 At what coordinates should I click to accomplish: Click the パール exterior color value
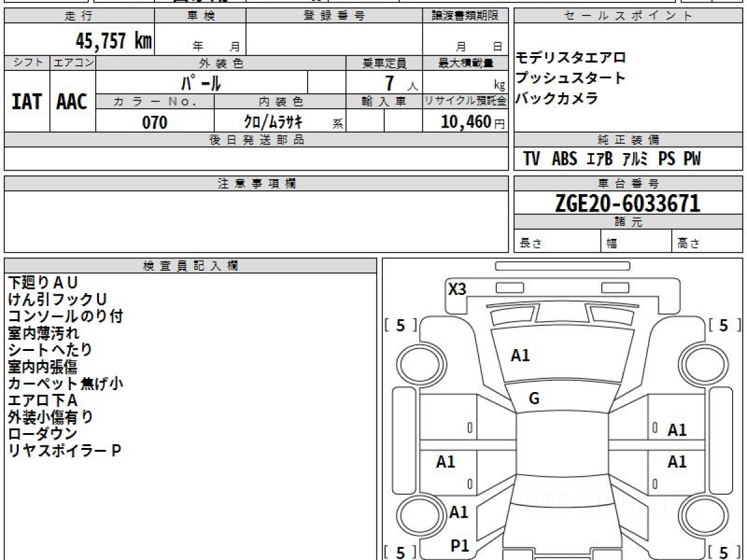tap(201, 82)
